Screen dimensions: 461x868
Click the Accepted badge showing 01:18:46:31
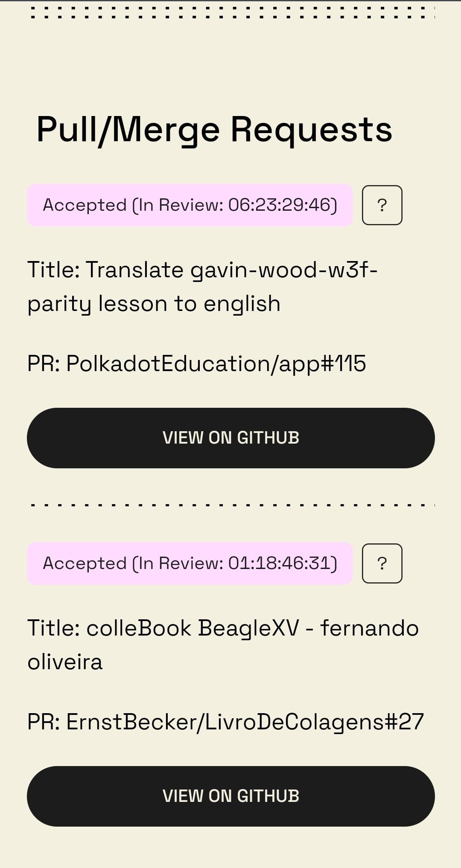point(190,563)
